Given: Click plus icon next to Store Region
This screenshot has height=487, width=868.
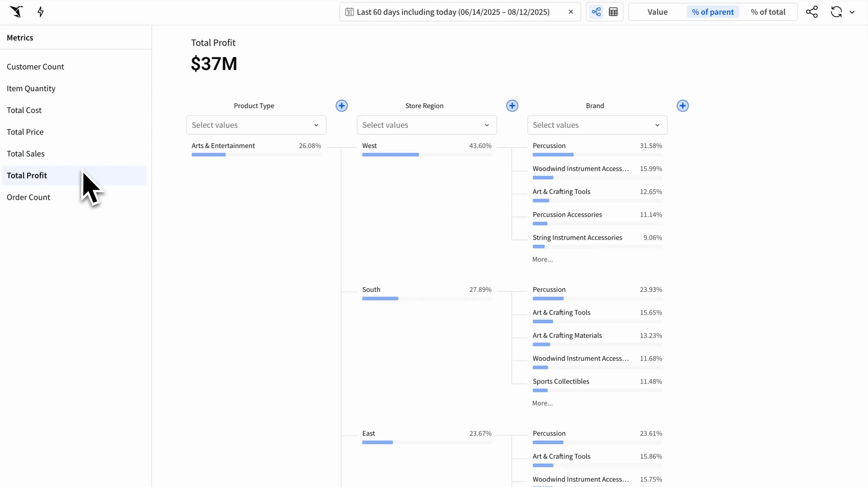Looking at the screenshot, I should coord(512,106).
